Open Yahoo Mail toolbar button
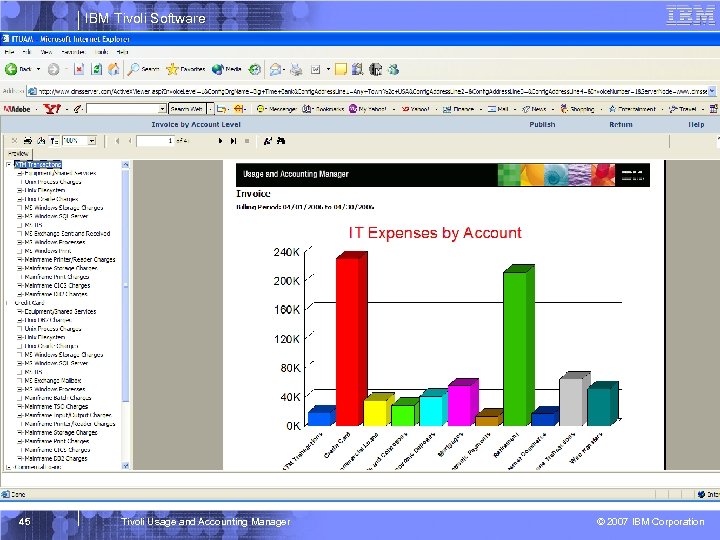 [x=498, y=109]
